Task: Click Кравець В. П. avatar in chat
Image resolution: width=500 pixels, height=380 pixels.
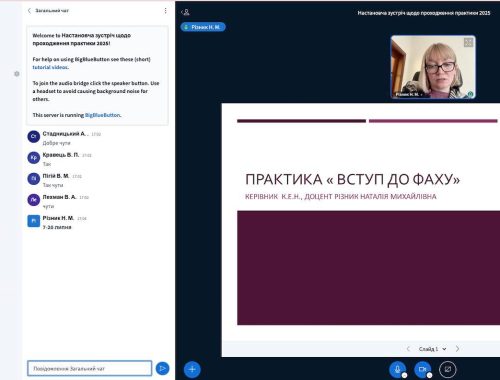Action: pos(34,158)
